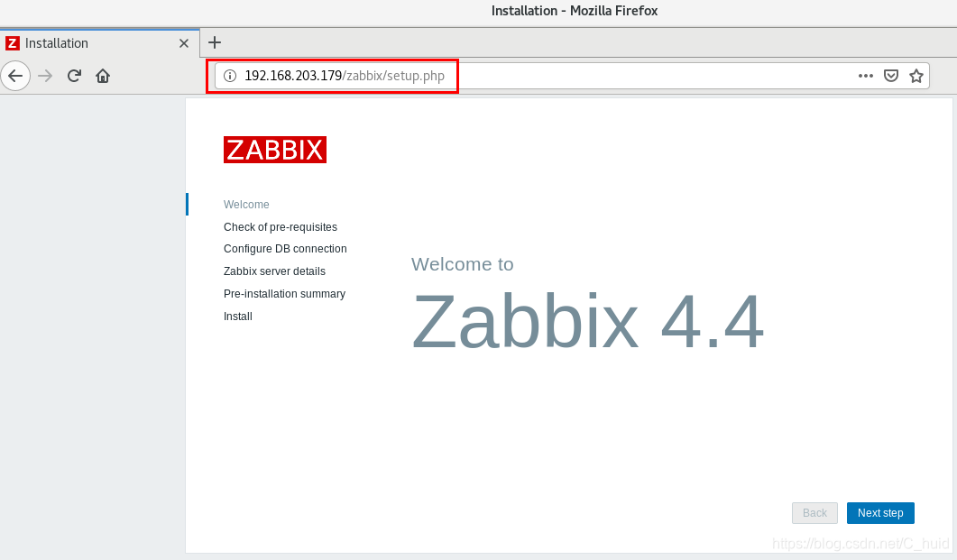The image size is (957, 560).
Task: Click the 'Zabbix 4.4' title text
Action: [x=588, y=321]
